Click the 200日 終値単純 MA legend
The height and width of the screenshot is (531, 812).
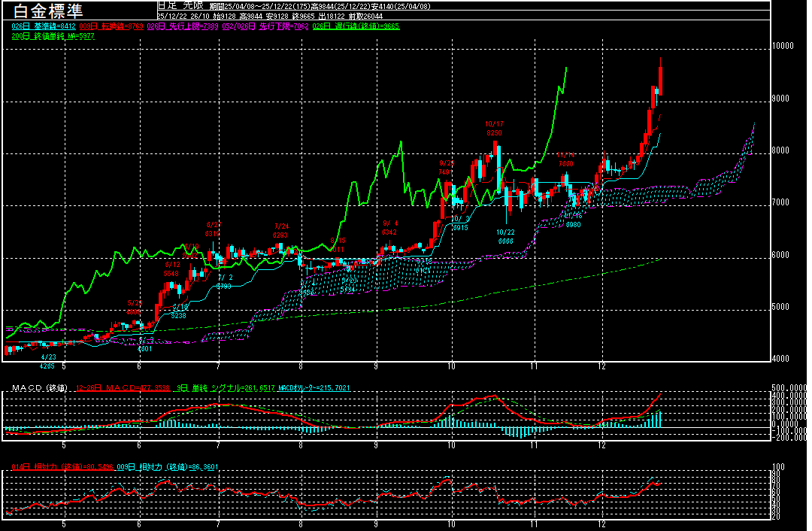coord(53,36)
